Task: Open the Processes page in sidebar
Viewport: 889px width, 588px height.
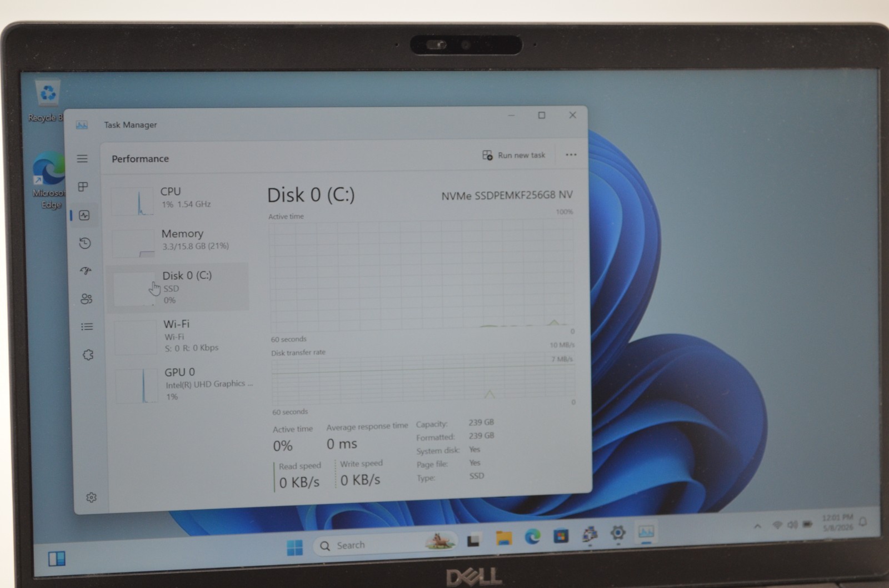Action: [83, 187]
